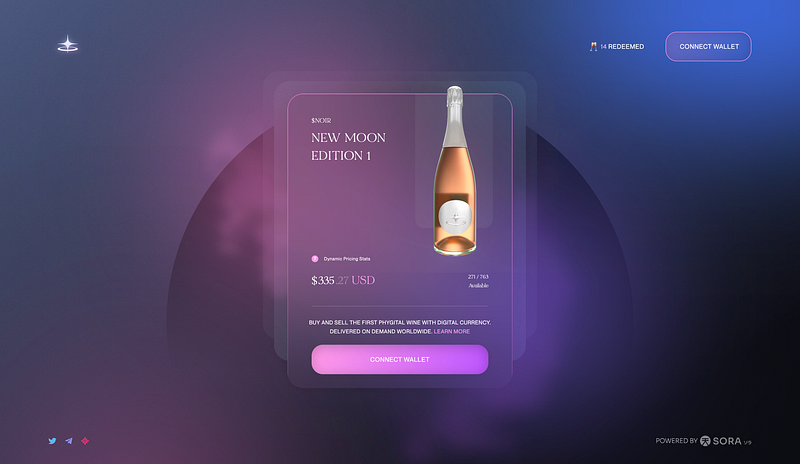This screenshot has width=800, height=464.
Task: Select the rosé wine bottle image
Action: click(x=455, y=170)
